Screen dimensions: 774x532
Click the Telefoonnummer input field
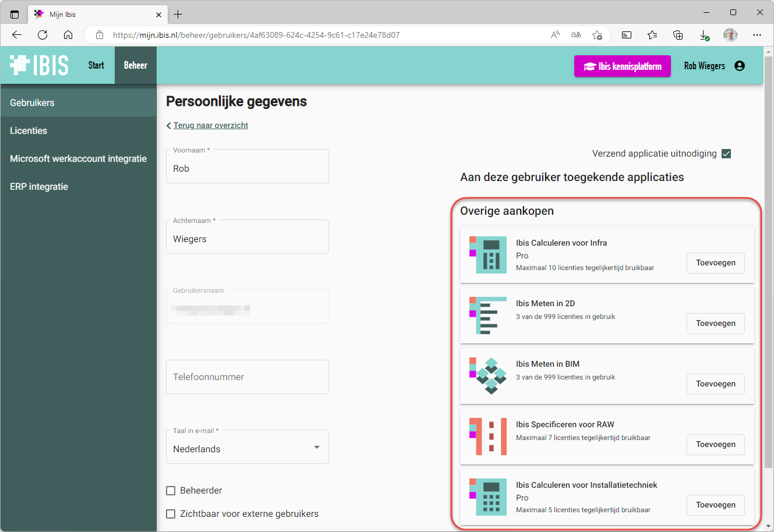pos(248,377)
